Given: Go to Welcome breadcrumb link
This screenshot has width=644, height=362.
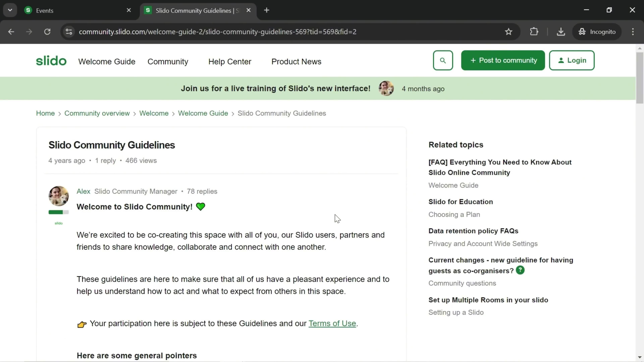Looking at the screenshot, I should (154, 113).
